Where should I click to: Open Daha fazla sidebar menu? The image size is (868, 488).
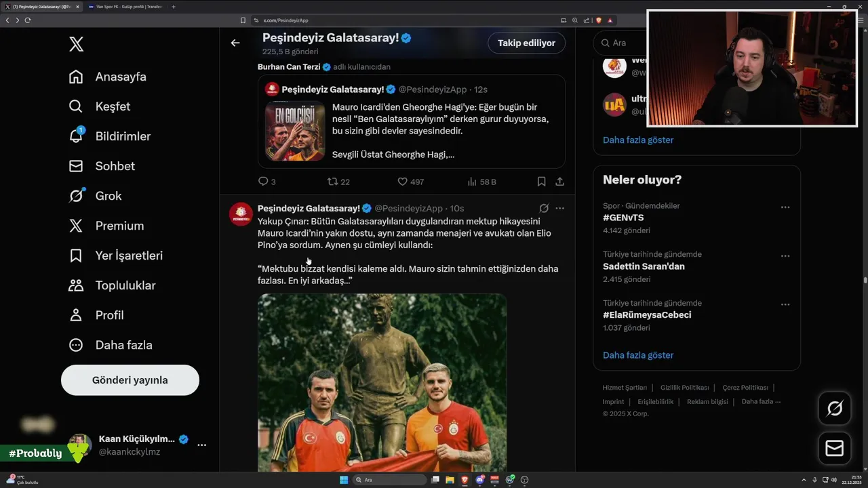pyautogui.click(x=111, y=345)
